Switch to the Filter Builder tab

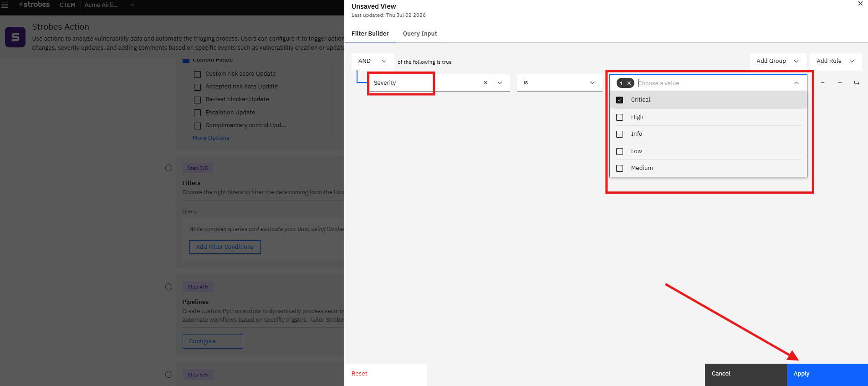(370, 34)
